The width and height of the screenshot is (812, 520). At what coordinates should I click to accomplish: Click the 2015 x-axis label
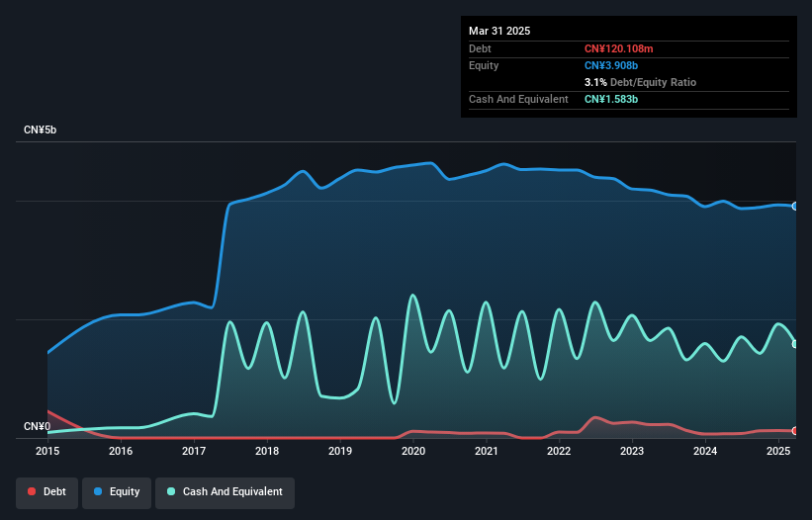tap(47, 451)
